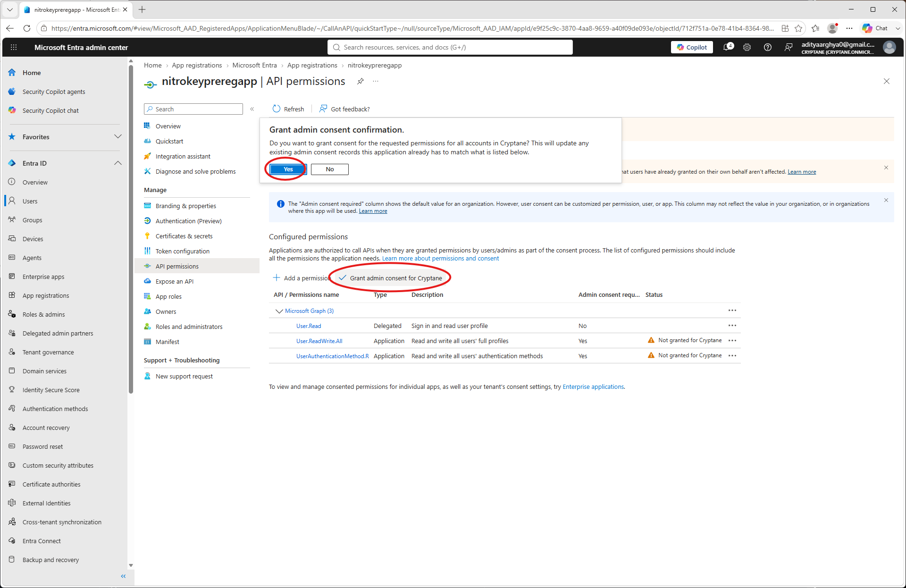Collapse the app resource menu

click(x=252, y=109)
